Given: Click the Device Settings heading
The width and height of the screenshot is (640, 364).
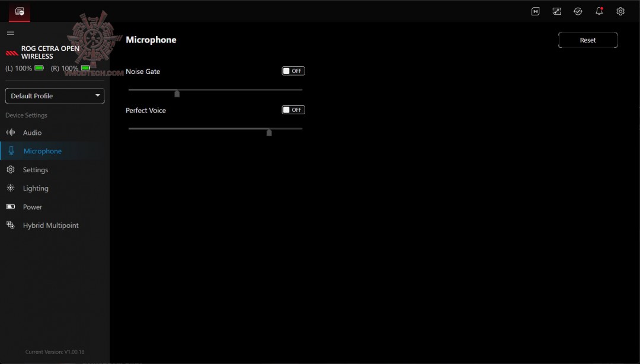Looking at the screenshot, I should click(26, 115).
